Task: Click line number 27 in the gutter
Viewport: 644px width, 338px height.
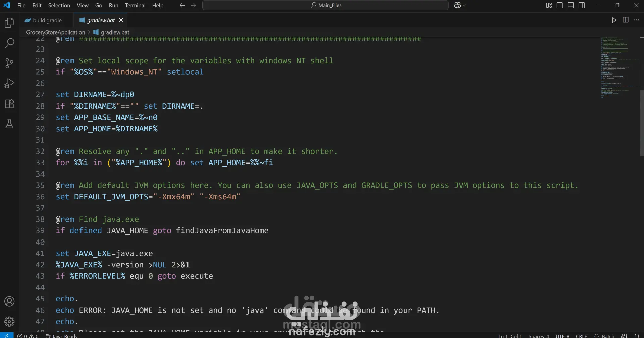Action: pyautogui.click(x=40, y=94)
